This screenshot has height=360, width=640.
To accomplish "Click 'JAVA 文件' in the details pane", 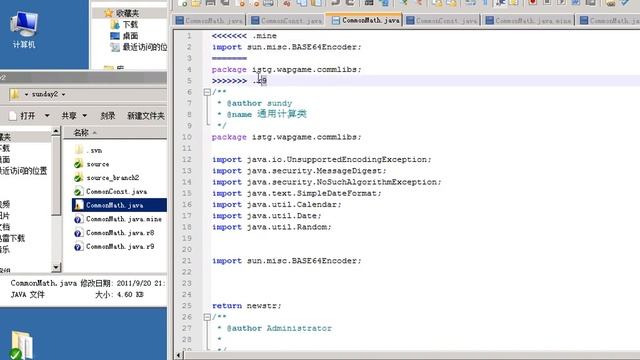I will pos(27,295).
